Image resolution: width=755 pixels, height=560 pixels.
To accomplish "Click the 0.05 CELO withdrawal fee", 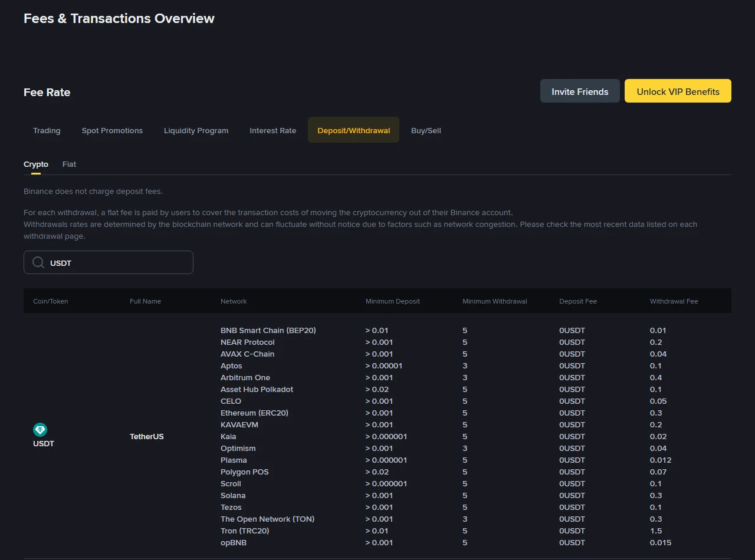I will (x=658, y=401).
